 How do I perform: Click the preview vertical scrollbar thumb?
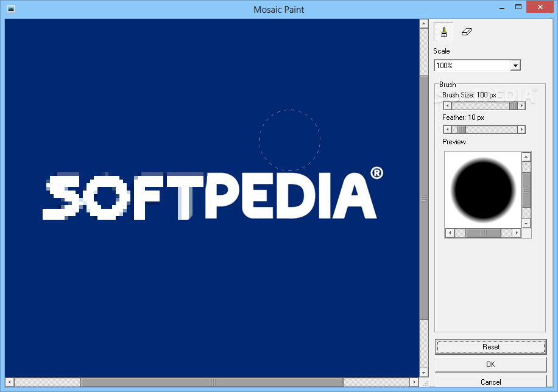(526, 190)
